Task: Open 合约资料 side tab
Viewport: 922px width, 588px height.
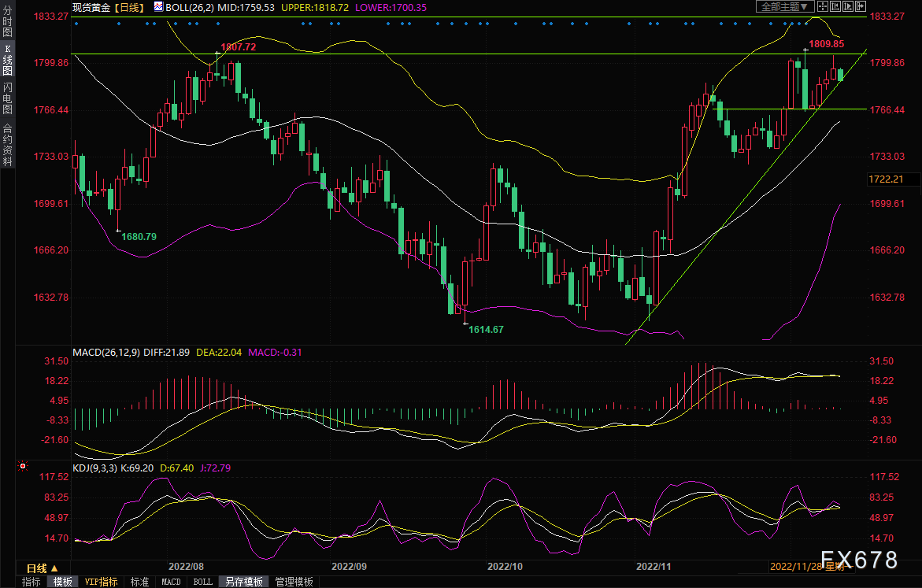Action: tap(7, 145)
